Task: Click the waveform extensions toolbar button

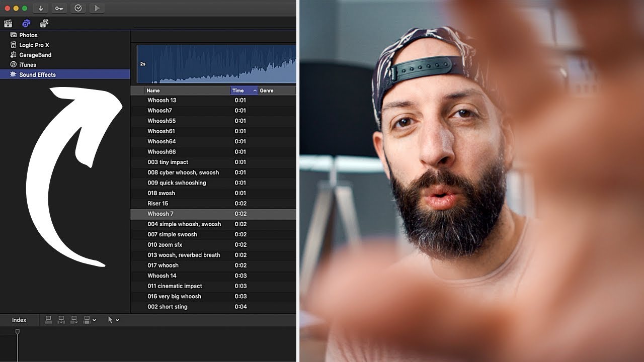Action: tap(97, 8)
